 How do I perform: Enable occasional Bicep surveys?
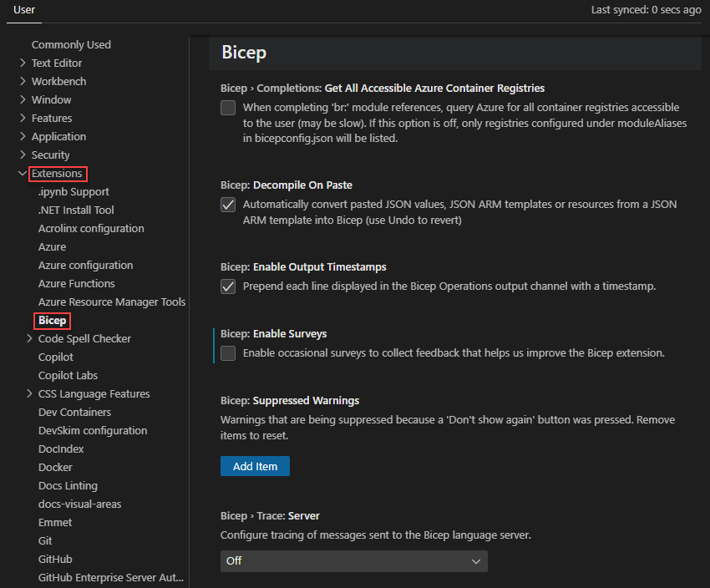click(228, 353)
